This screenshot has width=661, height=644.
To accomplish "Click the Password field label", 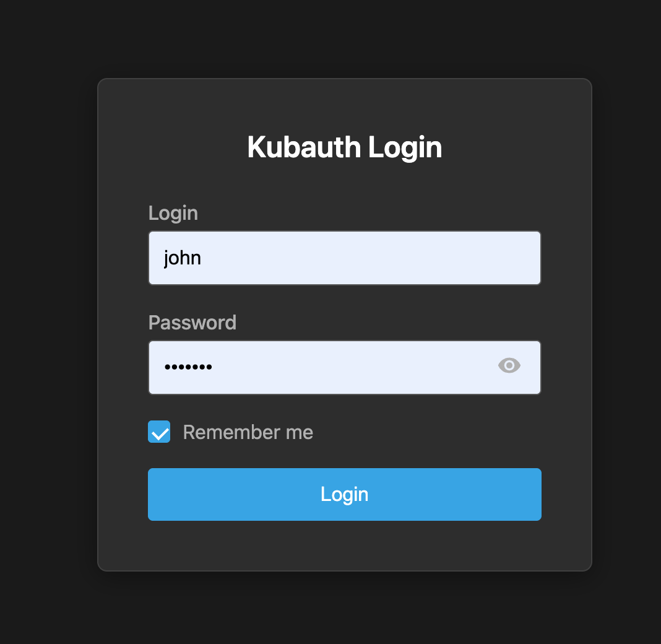I will click(192, 323).
